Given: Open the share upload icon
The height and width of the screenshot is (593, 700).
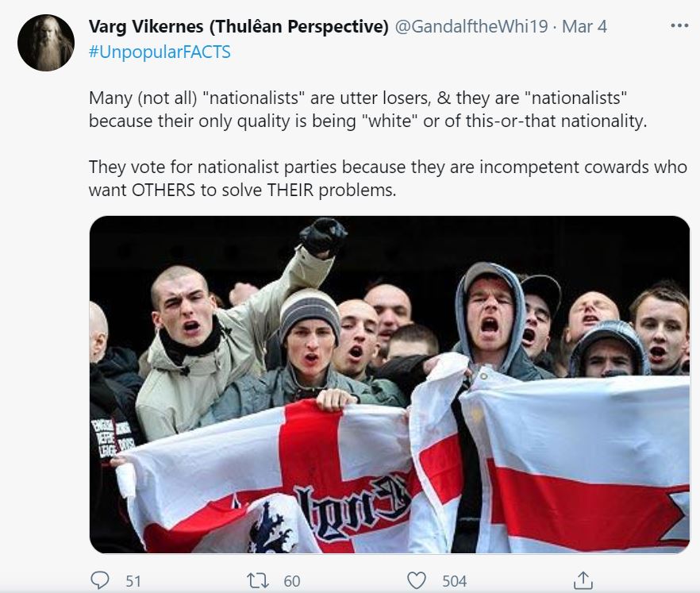Looking at the screenshot, I should click(x=583, y=580).
